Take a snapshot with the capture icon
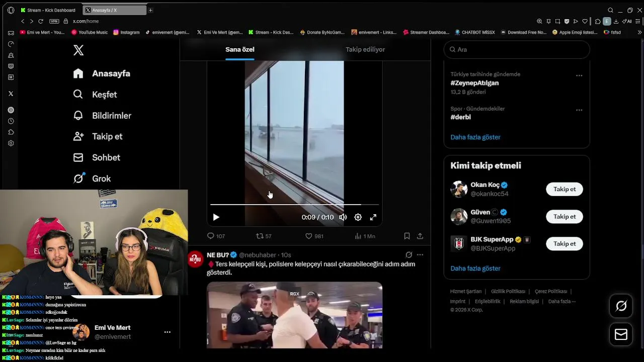The height and width of the screenshot is (362, 644). (557, 21)
